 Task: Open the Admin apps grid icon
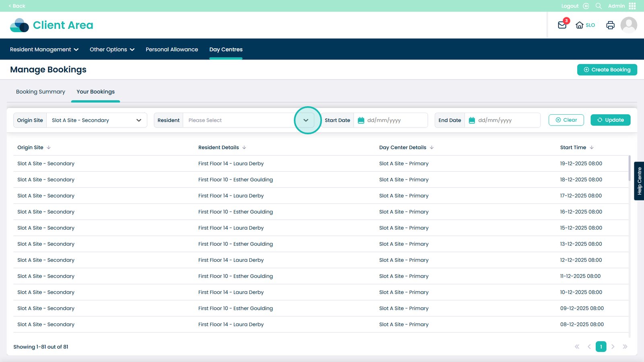pyautogui.click(x=632, y=6)
